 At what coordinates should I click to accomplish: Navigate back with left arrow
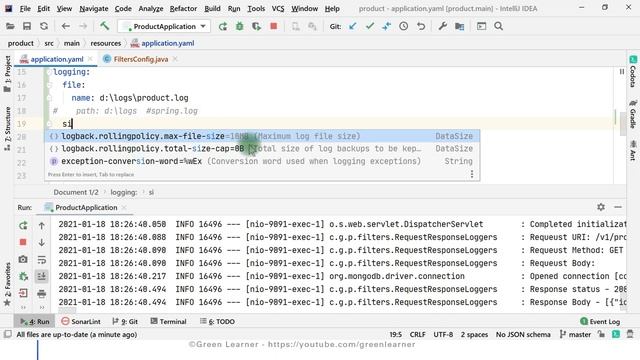(66, 27)
